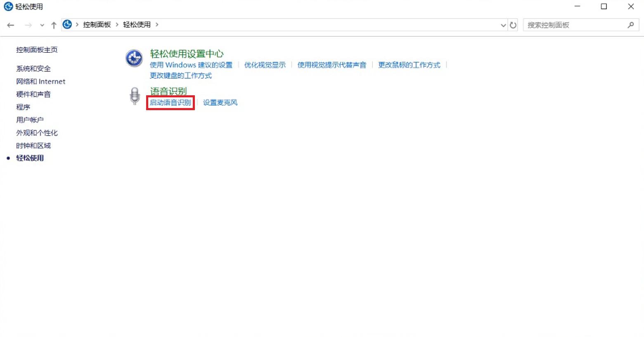Expand the chevron after 轻松使用 breadcrumb

click(157, 25)
